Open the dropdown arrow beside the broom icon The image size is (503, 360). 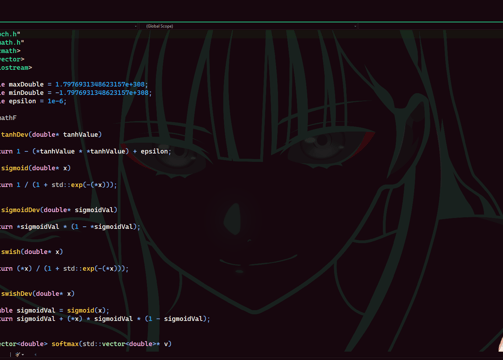point(23,355)
